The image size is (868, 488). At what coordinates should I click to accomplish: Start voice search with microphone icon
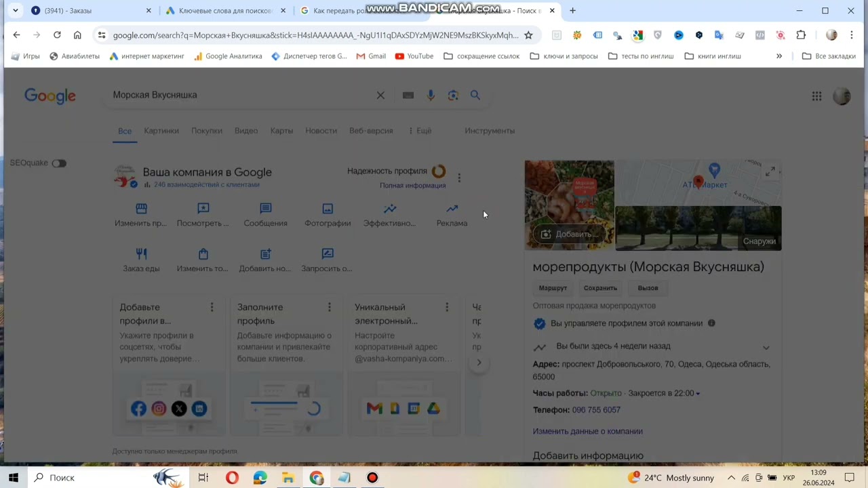click(431, 96)
